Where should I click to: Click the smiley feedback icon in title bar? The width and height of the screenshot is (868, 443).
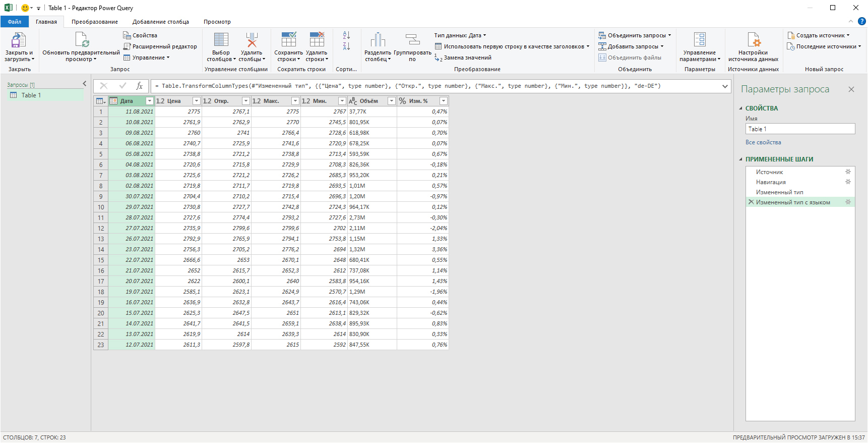[x=25, y=8]
